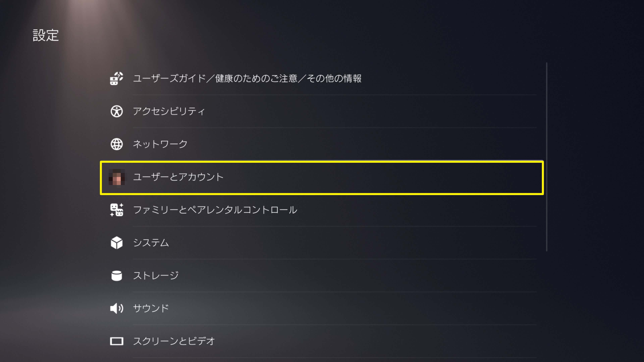This screenshot has width=644, height=362.
Task: Select the ネットワーク menu label
Action: [160, 144]
